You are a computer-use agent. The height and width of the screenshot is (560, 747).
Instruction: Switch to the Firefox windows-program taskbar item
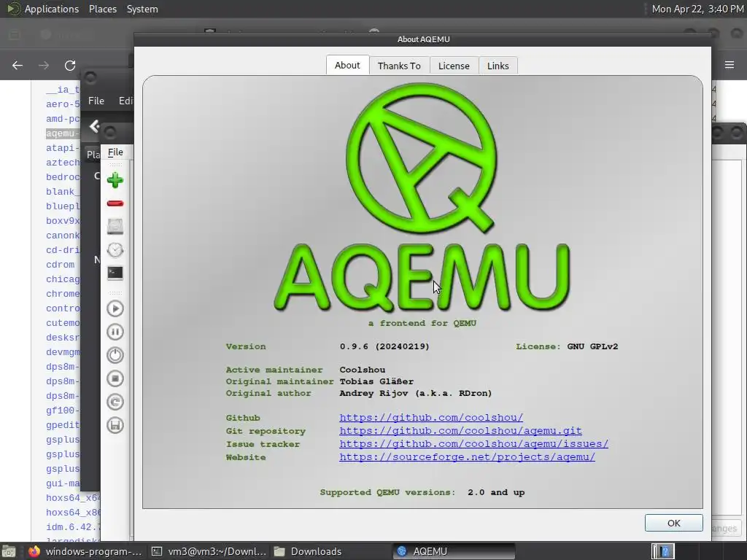point(86,551)
